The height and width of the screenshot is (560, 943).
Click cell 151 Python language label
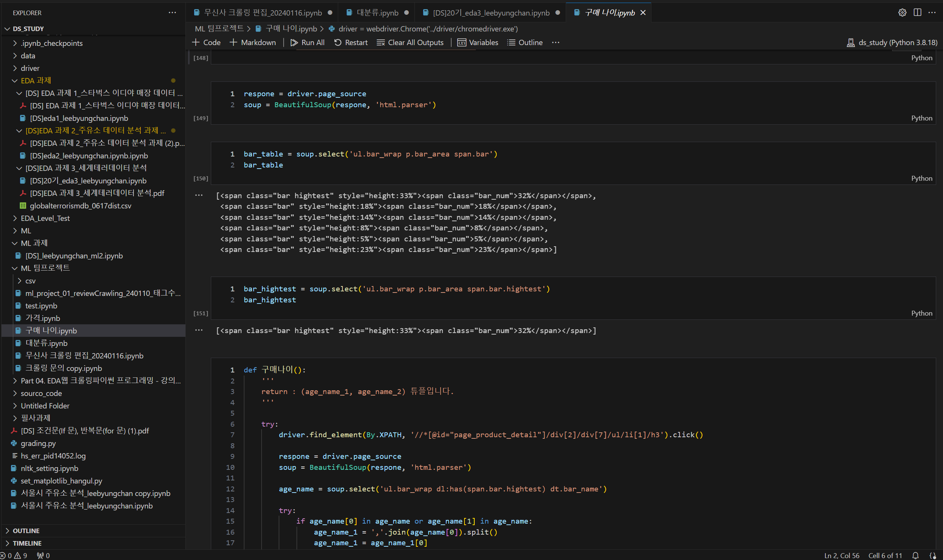(921, 313)
